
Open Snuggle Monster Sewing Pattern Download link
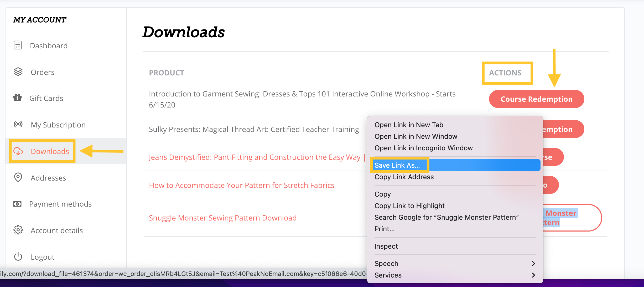(x=223, y=218)
